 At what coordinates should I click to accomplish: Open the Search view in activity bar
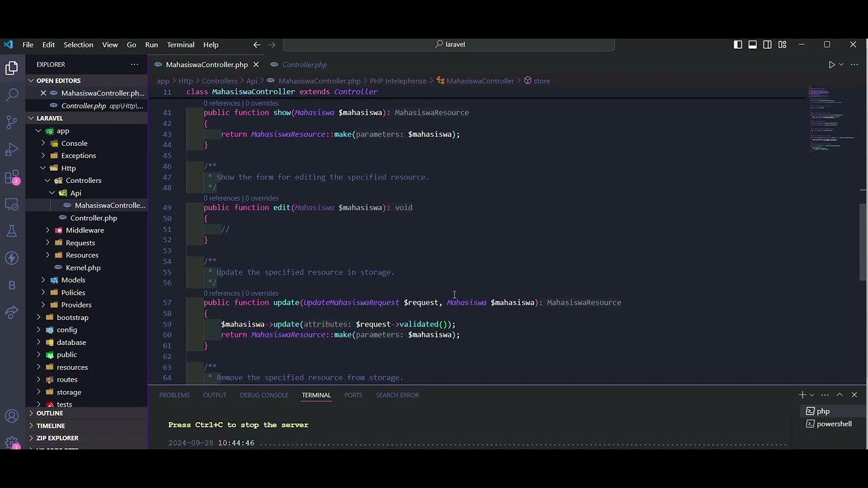[x=12, y=95]
